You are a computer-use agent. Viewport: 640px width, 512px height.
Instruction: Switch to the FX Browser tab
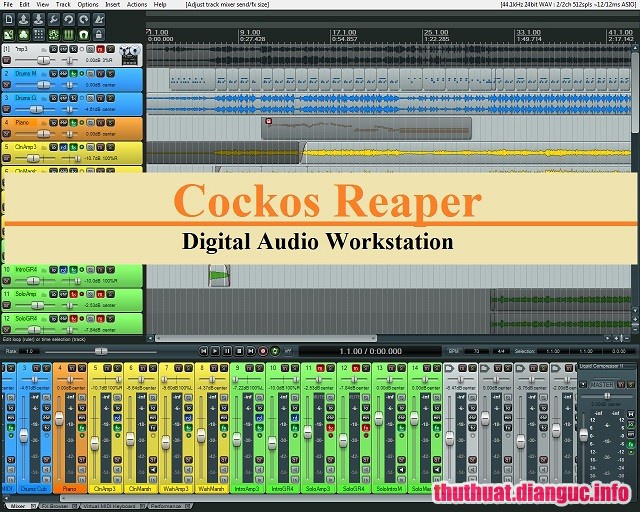(60, 506)
